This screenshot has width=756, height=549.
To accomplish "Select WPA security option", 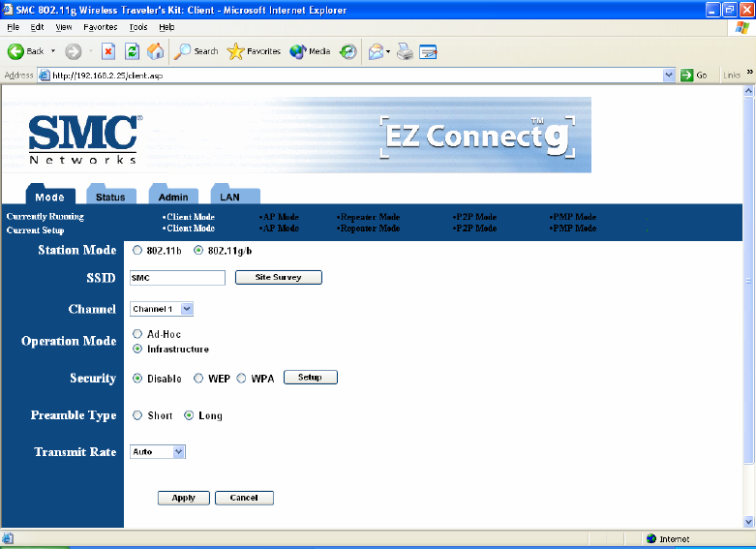I will pyautogui.click(x=241, y=379).
